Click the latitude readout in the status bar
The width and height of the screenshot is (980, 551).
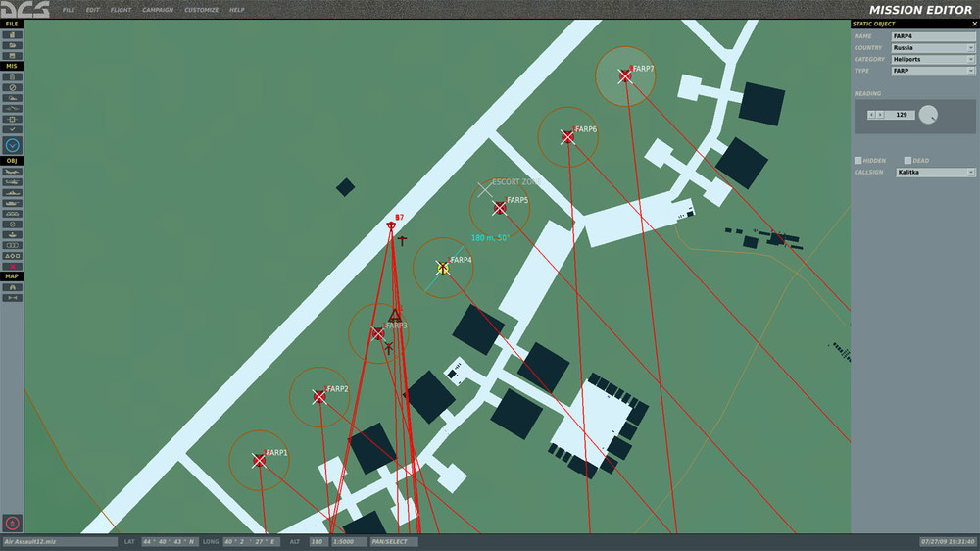(x=169, y=541)
